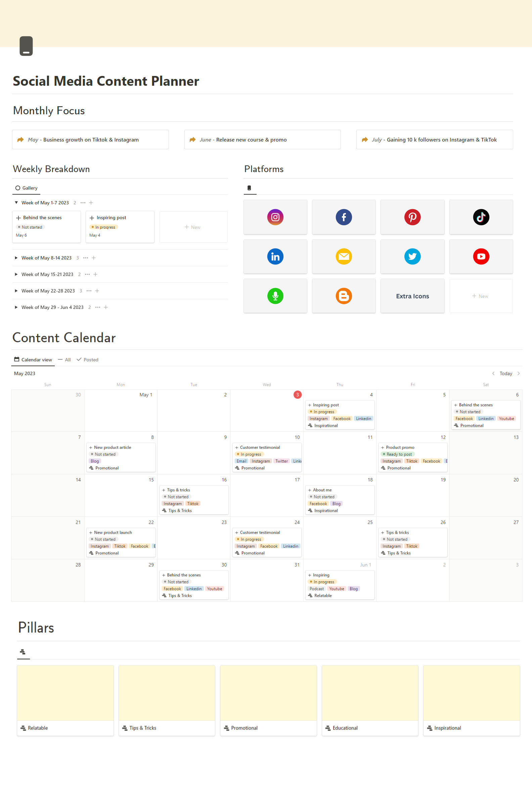The width and height of the screenshot is (532, 794).
Task: Open the Promotional pillar card
Action: [x=268, y=700]
